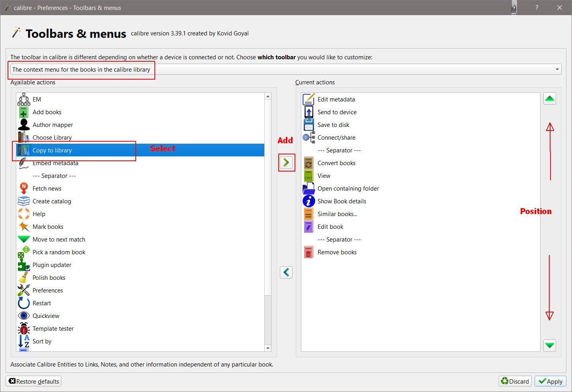The image size is (572, 392).
Task: Select the Similar books icon
Action: point(309,214)
